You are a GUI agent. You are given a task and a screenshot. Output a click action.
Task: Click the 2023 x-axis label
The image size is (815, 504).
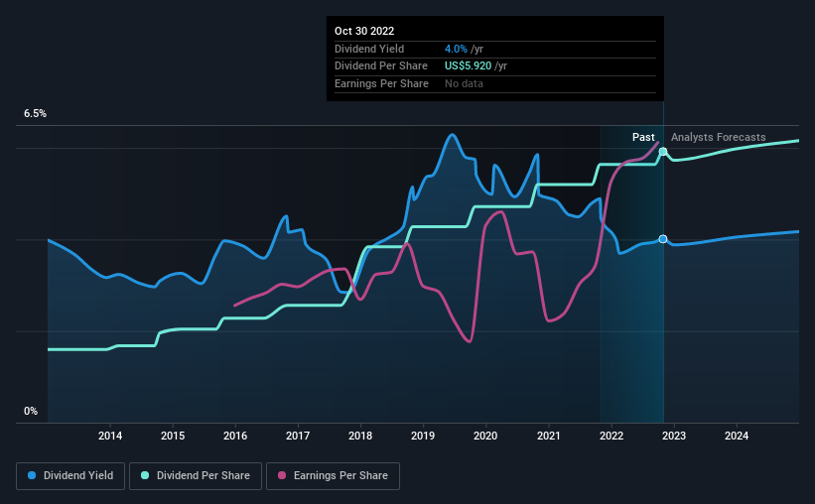pyautogui.click(x=674, y=436)
